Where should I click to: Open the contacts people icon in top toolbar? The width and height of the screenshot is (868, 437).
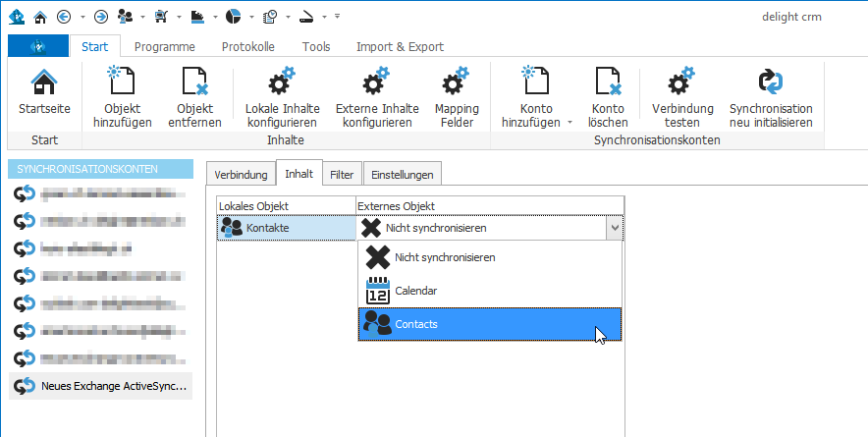125,17
